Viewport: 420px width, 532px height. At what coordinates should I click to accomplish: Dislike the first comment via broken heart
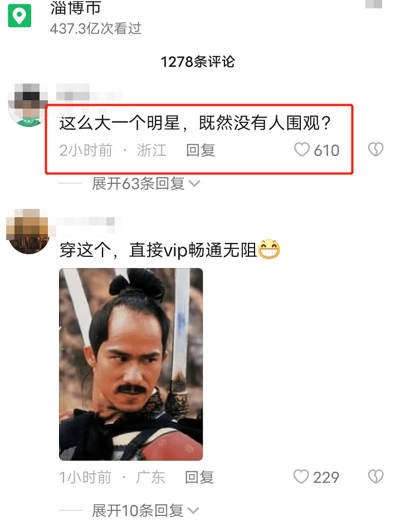375,149
